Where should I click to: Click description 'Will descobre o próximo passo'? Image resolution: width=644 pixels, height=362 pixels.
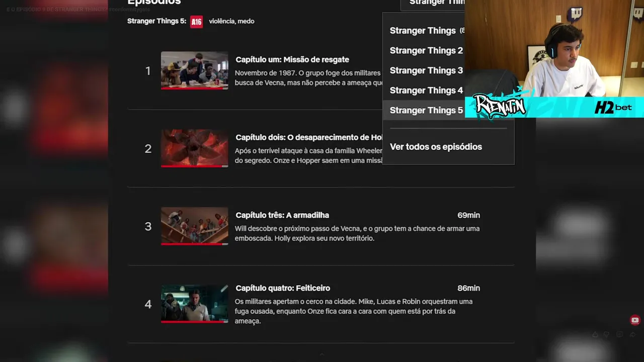pos(357,233)
